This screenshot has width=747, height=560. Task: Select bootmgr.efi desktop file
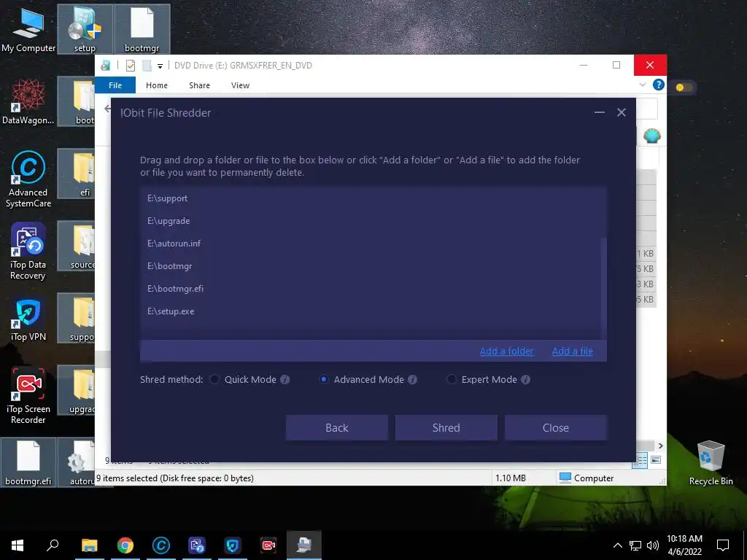28,463
